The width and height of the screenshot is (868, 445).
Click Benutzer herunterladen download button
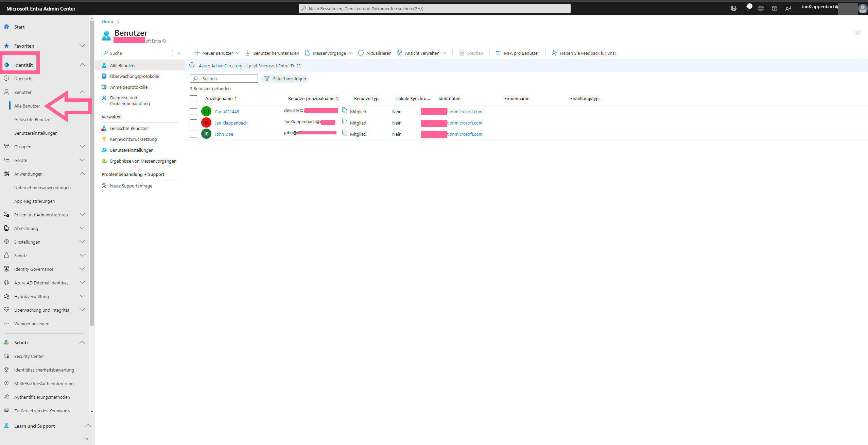(272, 53)
